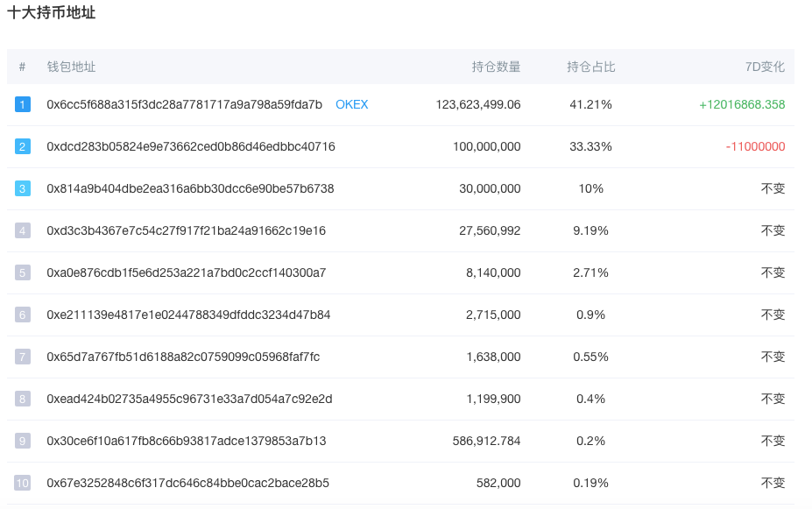Select holding amount 1,638,000
The height and width of the screenshot is (509, 812).
493,357
